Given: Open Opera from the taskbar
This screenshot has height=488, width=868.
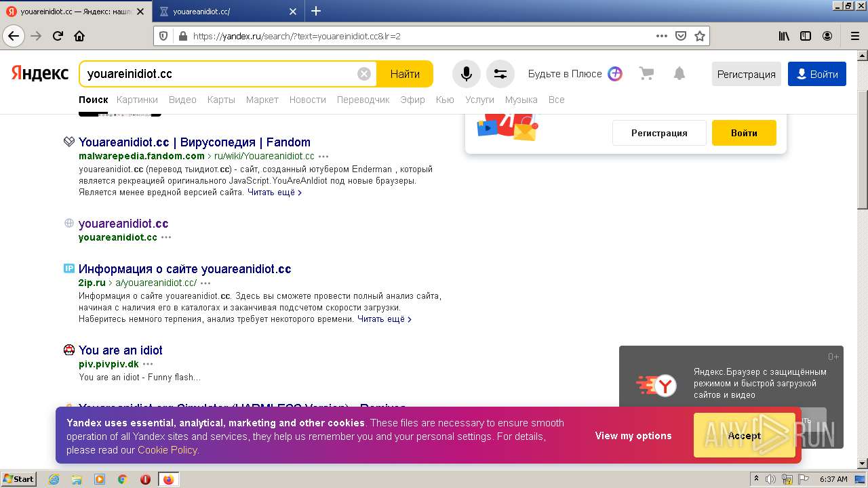Looking at the screenshot, I should pos(145,479).
